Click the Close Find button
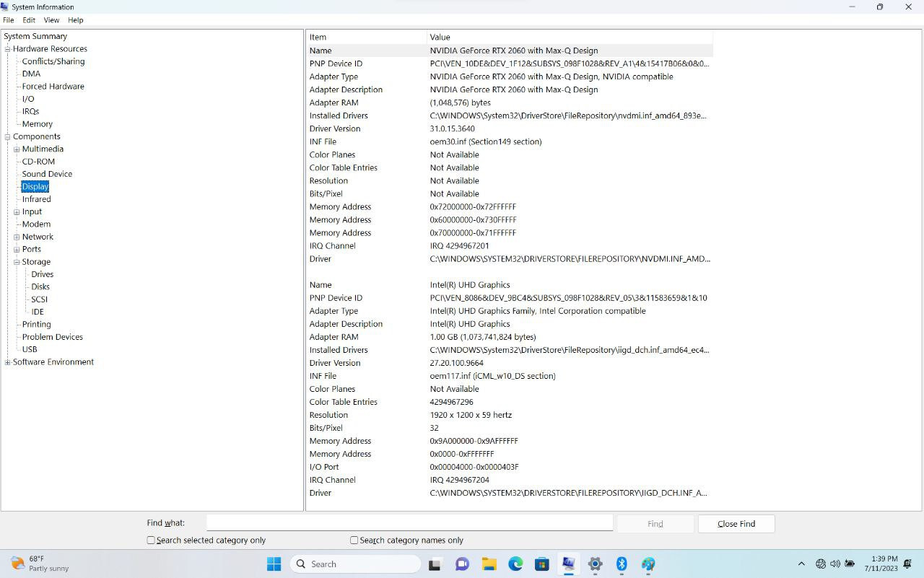 click(736, 524)
